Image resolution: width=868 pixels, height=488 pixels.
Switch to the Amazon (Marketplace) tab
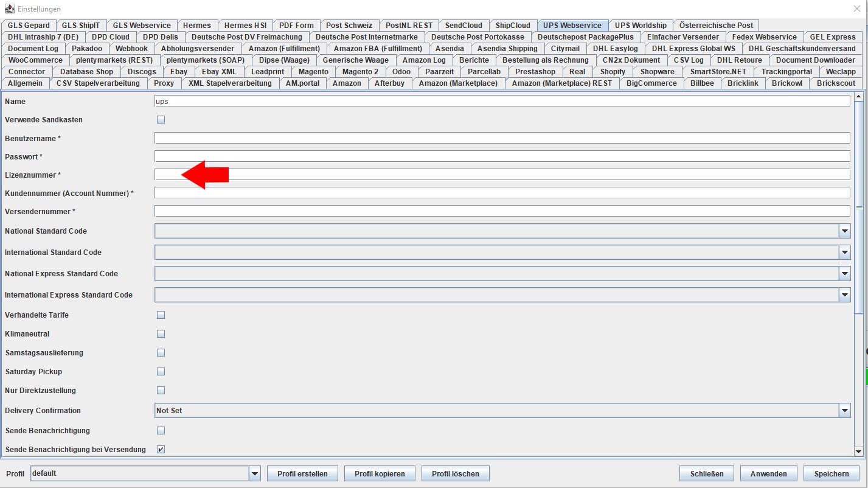[458, 83]
